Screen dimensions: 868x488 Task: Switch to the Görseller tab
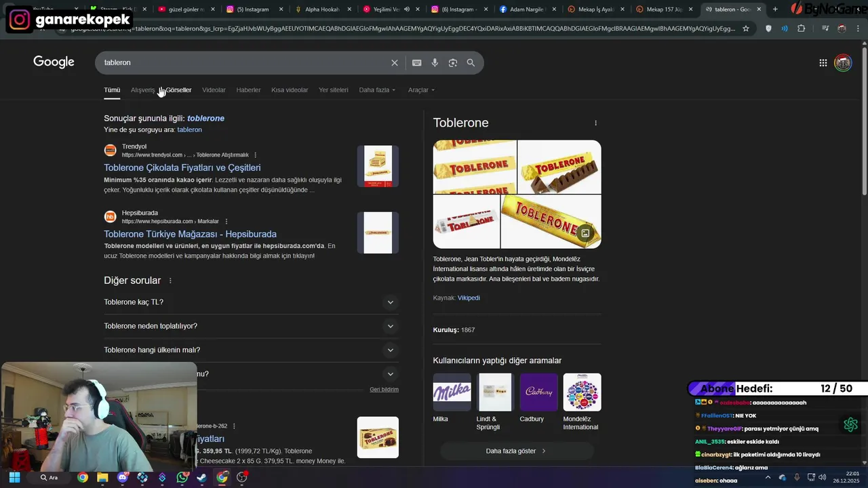tap(178, 90)
